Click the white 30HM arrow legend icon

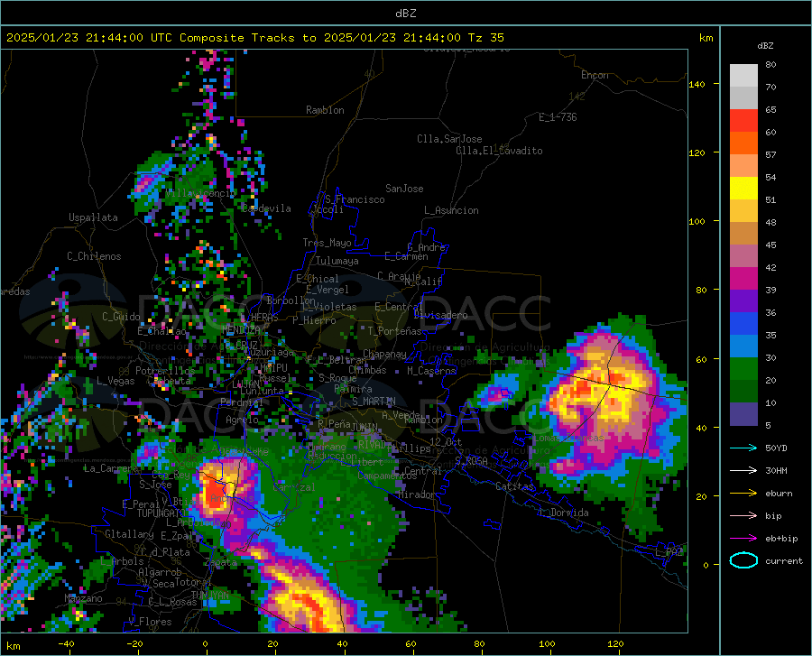pos(743,470)
